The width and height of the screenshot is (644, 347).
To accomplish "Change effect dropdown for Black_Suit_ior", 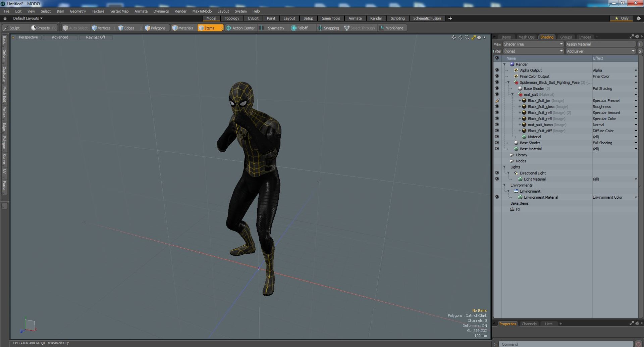I will point(635,101).
